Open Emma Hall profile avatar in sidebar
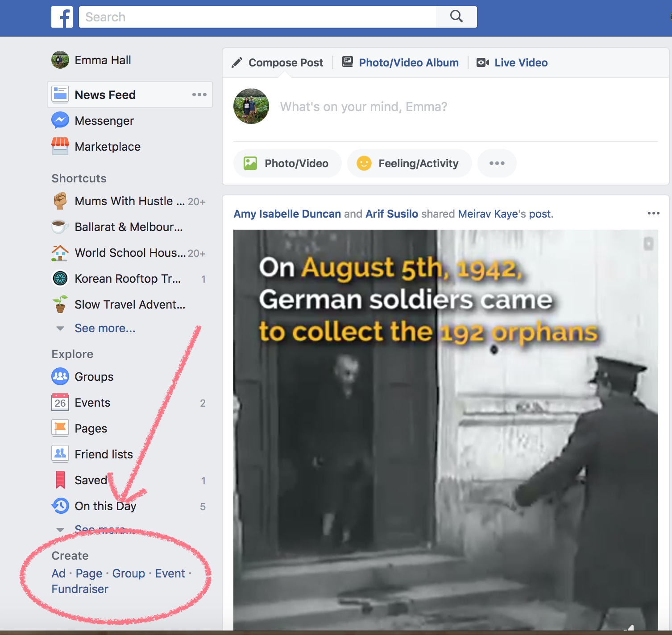The height and width of the screenshot is (635, 672). (60, 60)
